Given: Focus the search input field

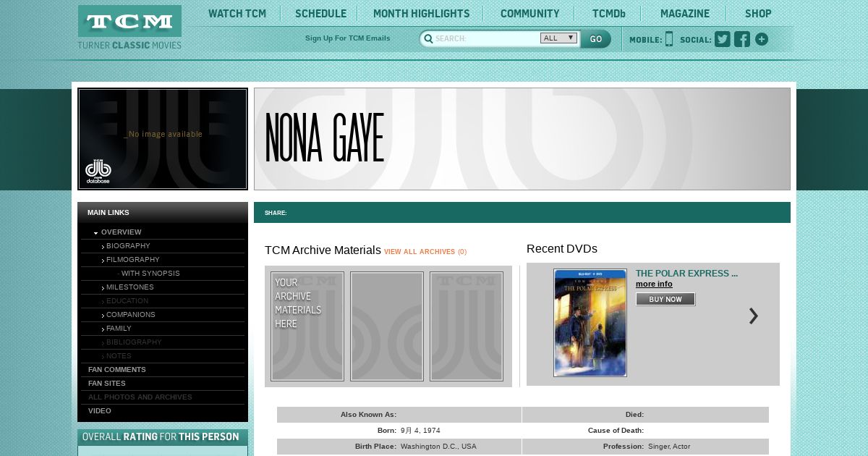Looking at the screenshot, I should tap(486, 39).
